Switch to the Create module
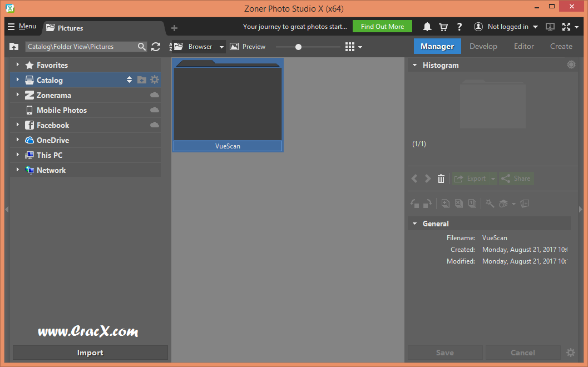Image resolution: width=588 pixels, height=367 pixels. click(x=561, y=46)
